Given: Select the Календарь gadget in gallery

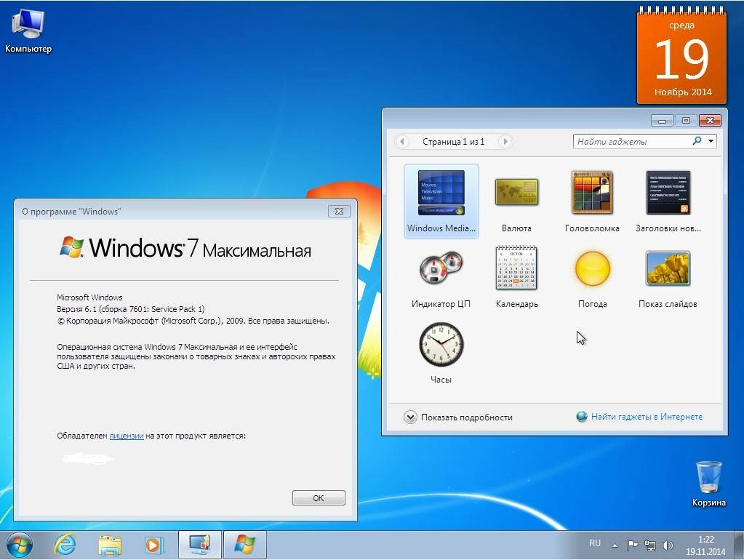Looking at the screenshot, I should pyautogui.click(x=516, y=277).
